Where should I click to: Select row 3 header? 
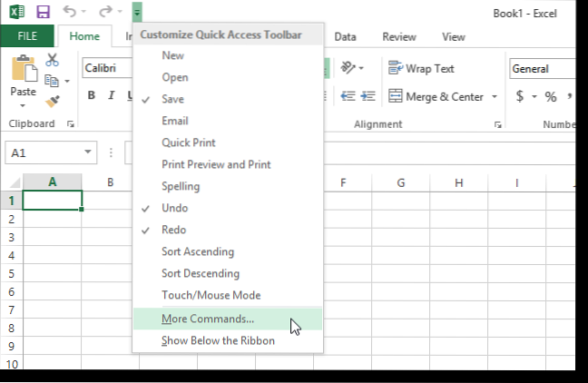coord(12,237)
